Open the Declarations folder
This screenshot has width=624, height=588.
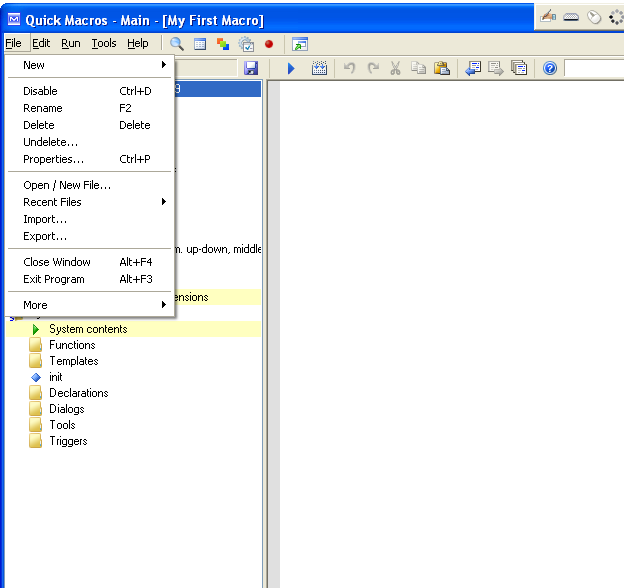pos(79,393)
